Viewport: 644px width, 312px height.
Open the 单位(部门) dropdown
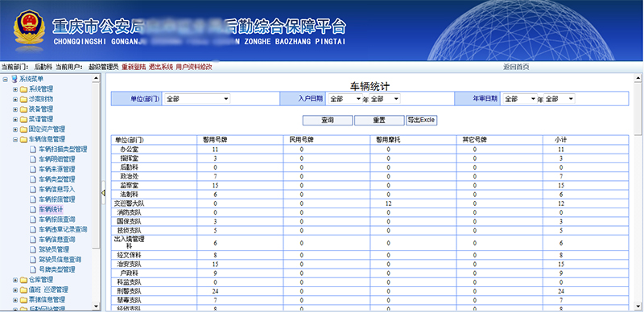197,99
